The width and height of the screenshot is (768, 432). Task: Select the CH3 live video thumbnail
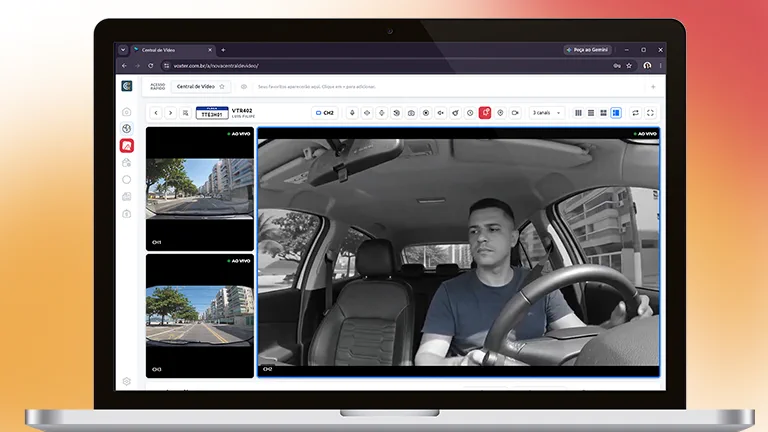pos(200,316)
